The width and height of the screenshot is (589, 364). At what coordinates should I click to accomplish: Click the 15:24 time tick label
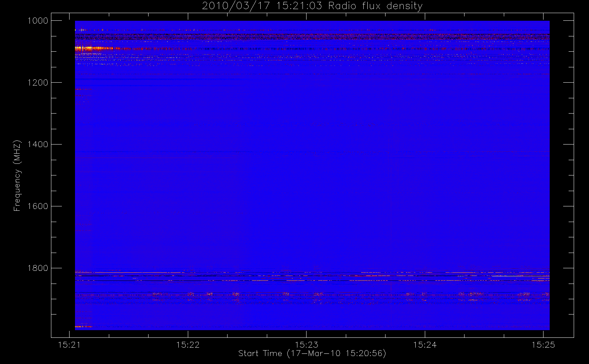click(425, 345)
